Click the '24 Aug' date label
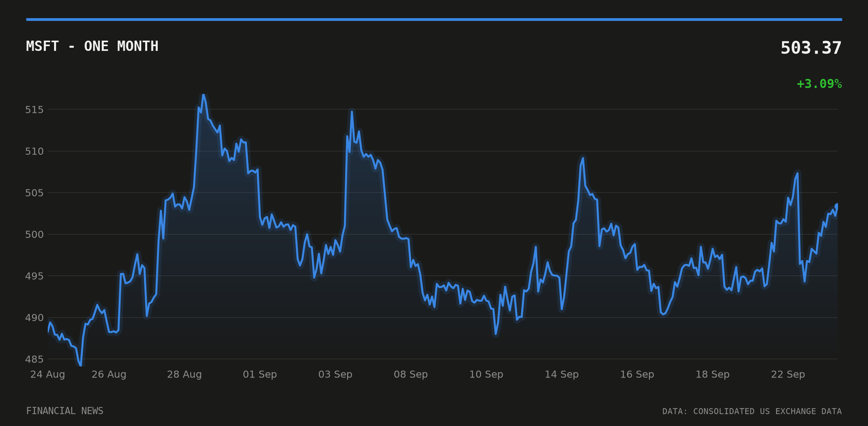 tap(48, 374)
